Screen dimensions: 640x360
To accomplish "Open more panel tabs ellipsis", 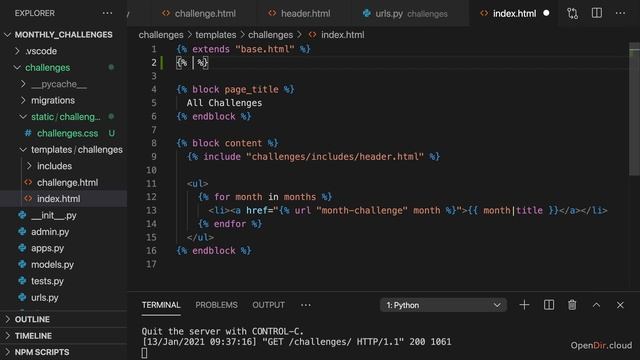I will [x=306, y=305].
